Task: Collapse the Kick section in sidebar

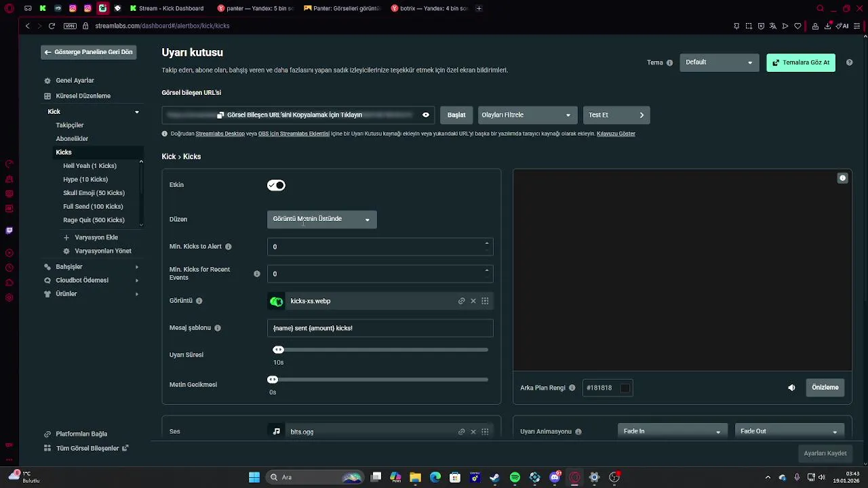Action: coord(136,112)
